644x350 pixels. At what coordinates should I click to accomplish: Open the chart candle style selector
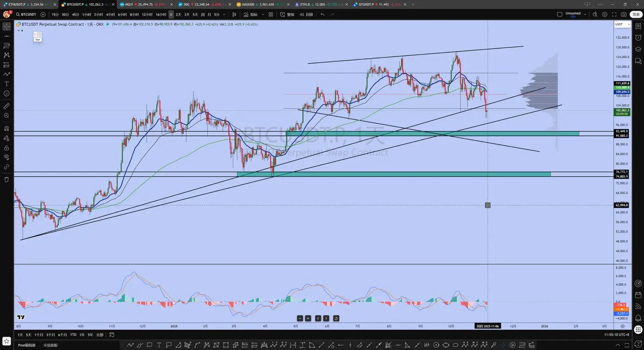[234, 14]
